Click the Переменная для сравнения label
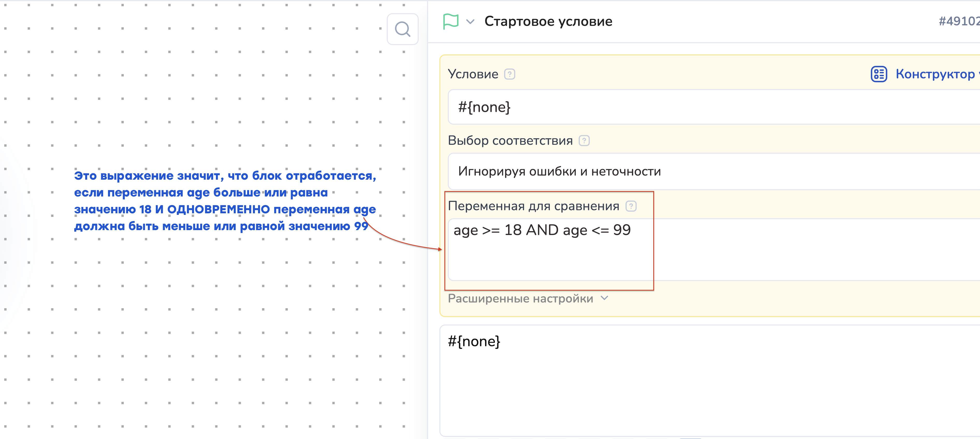The width and height of the screenshot is (980, 439). 533,206
